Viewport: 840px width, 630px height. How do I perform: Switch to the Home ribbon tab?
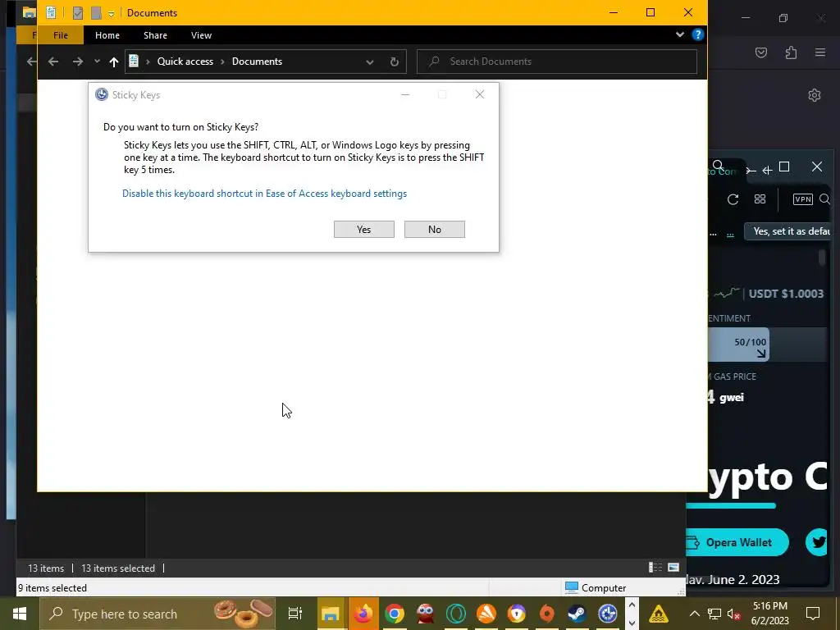pyautogui.click(x=107, y=35)
